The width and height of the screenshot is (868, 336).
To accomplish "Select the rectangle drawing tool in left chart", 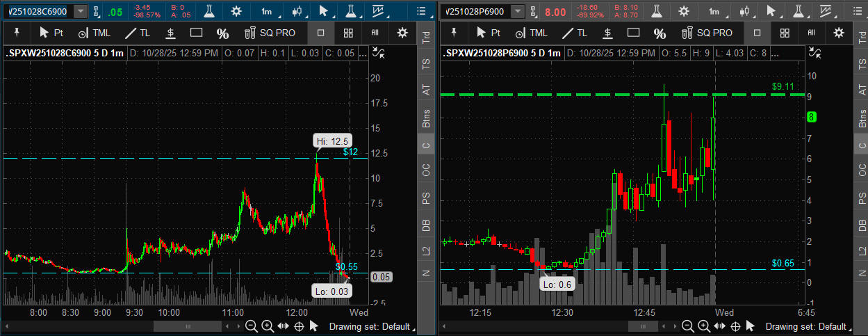I will point(196,33).
